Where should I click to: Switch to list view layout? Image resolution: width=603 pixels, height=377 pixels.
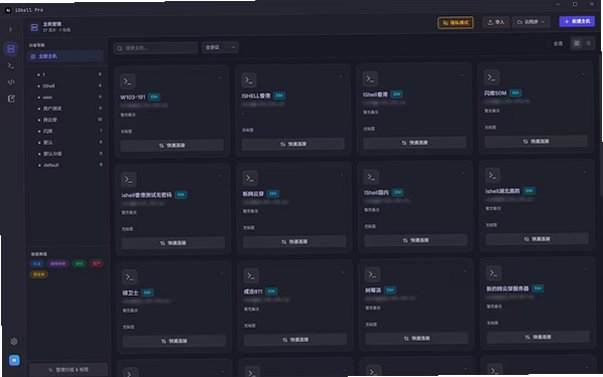588,43
